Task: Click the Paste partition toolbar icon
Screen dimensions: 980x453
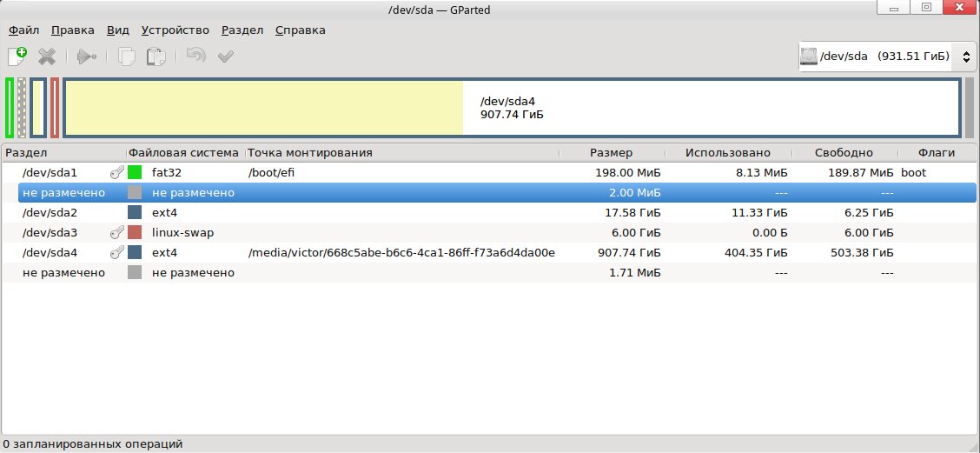Action: click(x=156, y=57)
